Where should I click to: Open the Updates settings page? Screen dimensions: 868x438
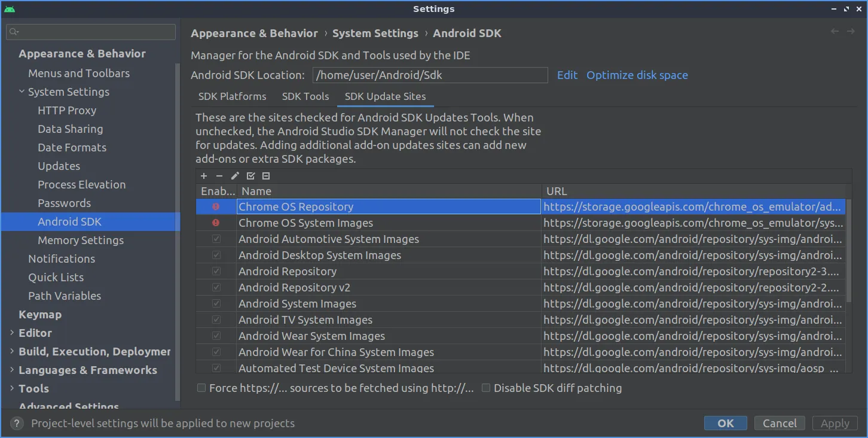(59, 166)
